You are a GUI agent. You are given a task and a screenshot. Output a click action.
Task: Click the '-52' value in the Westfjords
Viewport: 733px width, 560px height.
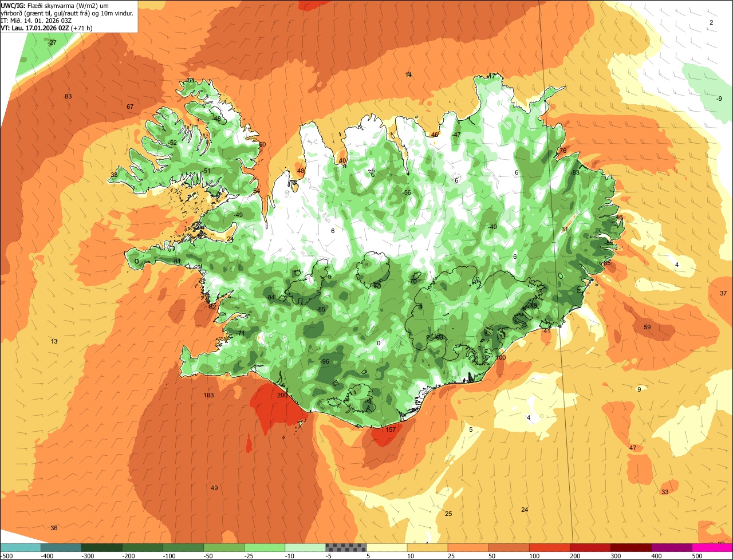tap(172, 143)
